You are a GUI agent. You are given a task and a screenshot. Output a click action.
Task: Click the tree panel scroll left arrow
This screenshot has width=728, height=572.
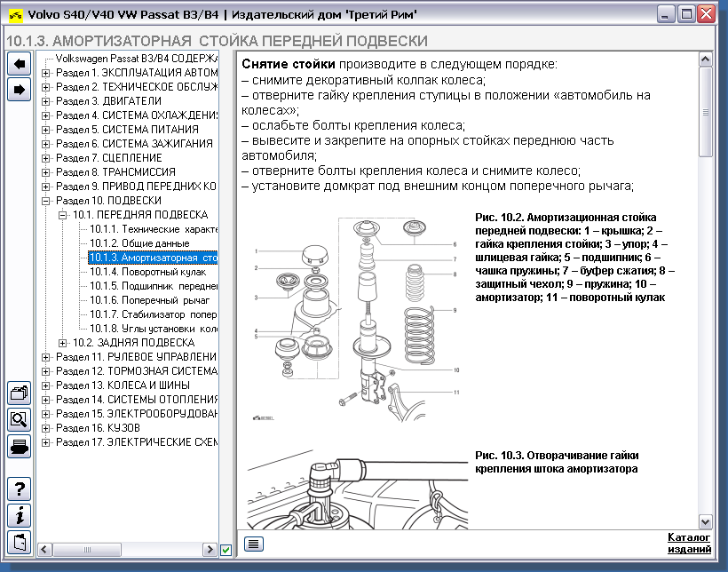[44, 550]
